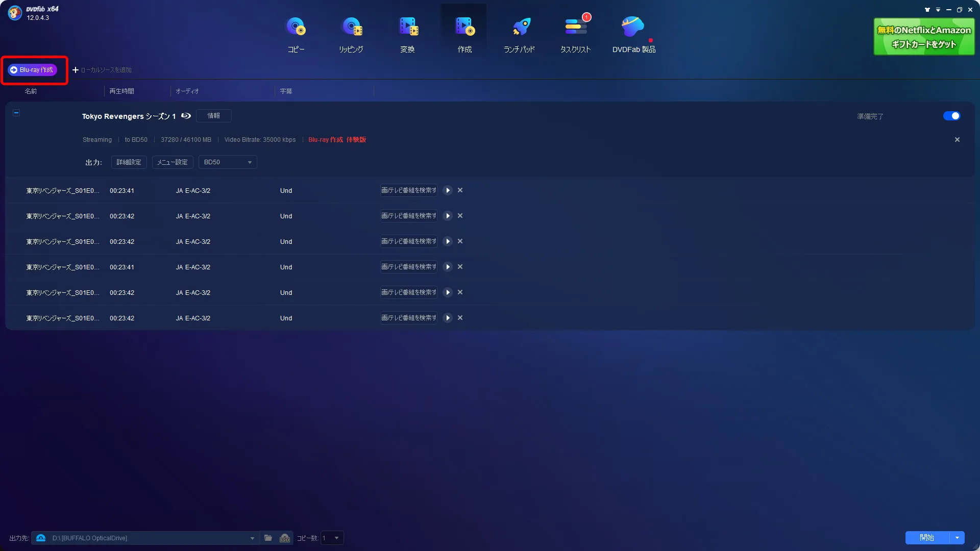This screenshot has width=980, height=551.
Task: Click the 名前 column header
Action: pos(31,91)
